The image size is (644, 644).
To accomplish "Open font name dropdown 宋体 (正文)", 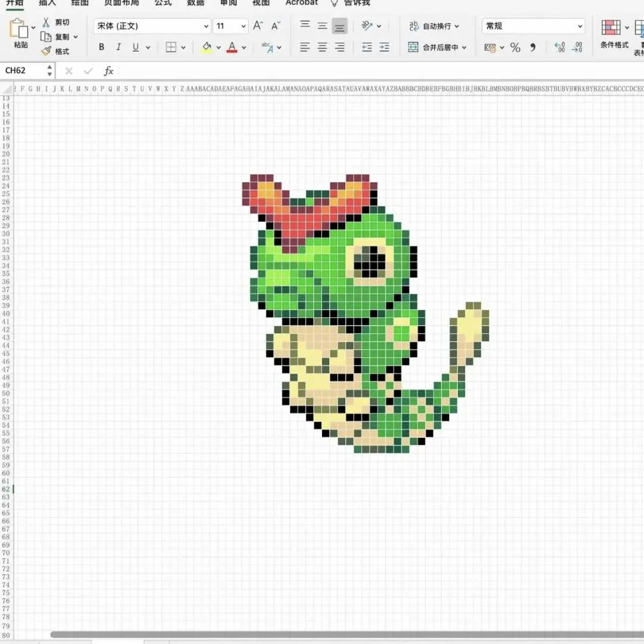I will [152, 26].
